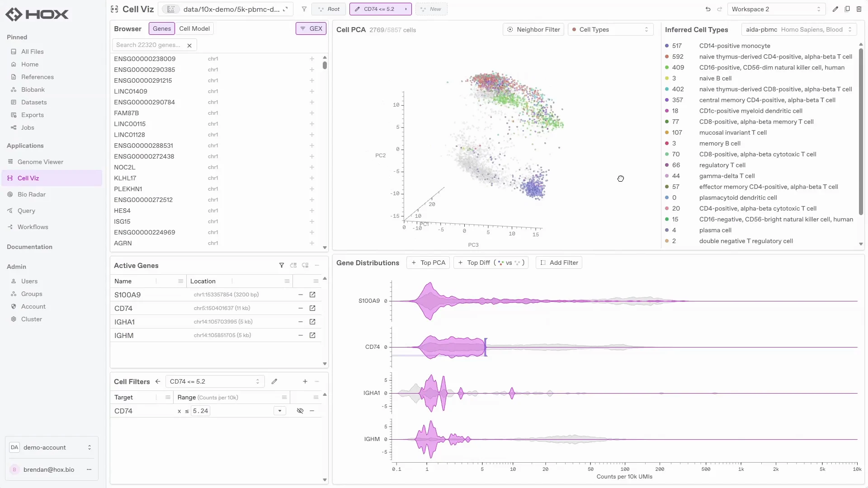Open the Cell Types dropdown

pyautogui.click(x=611, y=29)
